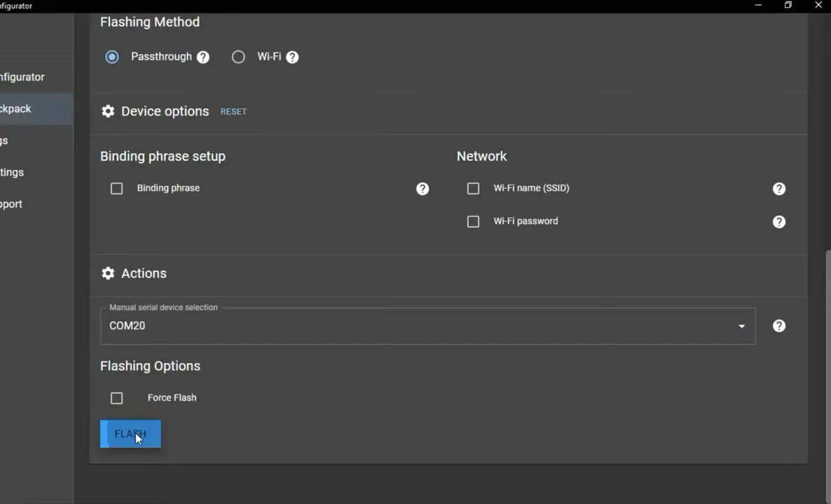
Task: Enable the Binding phrase checkbox
Action: 116,188
